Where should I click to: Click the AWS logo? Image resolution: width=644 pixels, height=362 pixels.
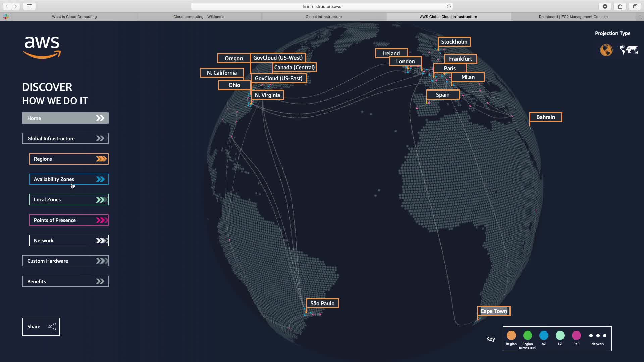[42, 47]
